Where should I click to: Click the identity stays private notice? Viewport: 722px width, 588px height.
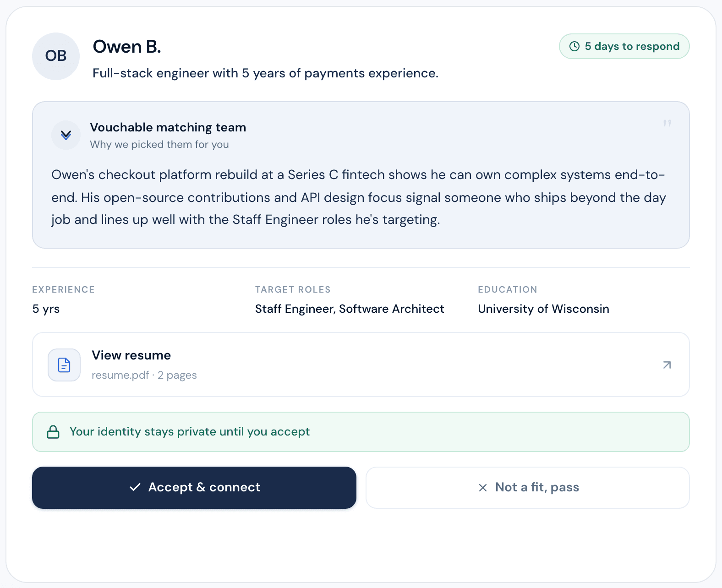point(361,432)
